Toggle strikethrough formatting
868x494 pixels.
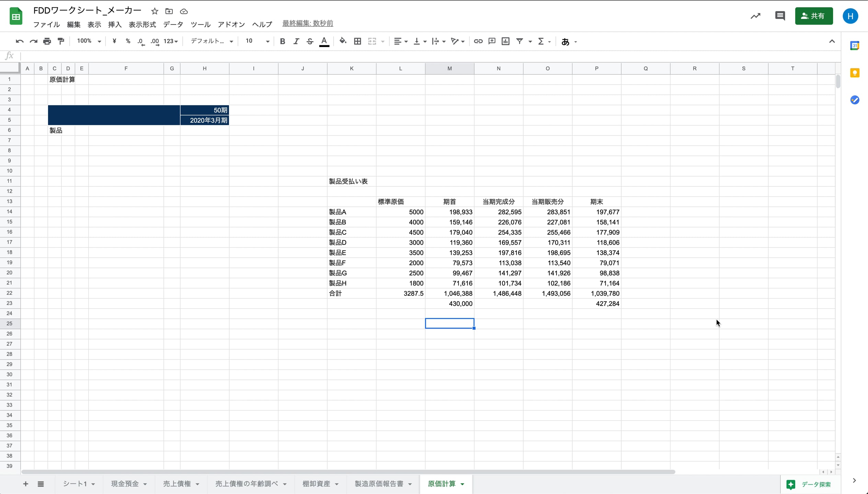(310, 41)
